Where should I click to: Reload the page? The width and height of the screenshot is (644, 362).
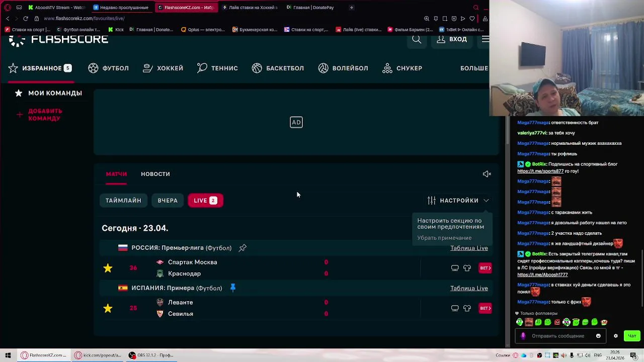(25, 19)
